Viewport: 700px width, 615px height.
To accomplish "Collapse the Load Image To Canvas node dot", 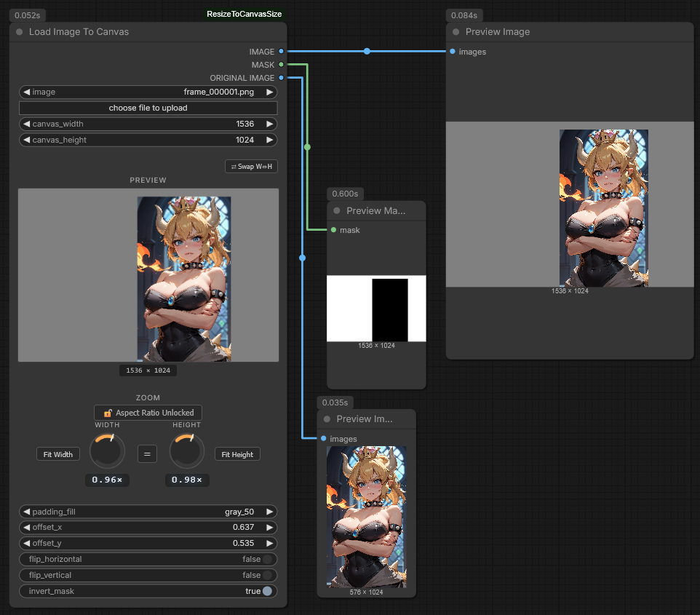I will (19, 32).
